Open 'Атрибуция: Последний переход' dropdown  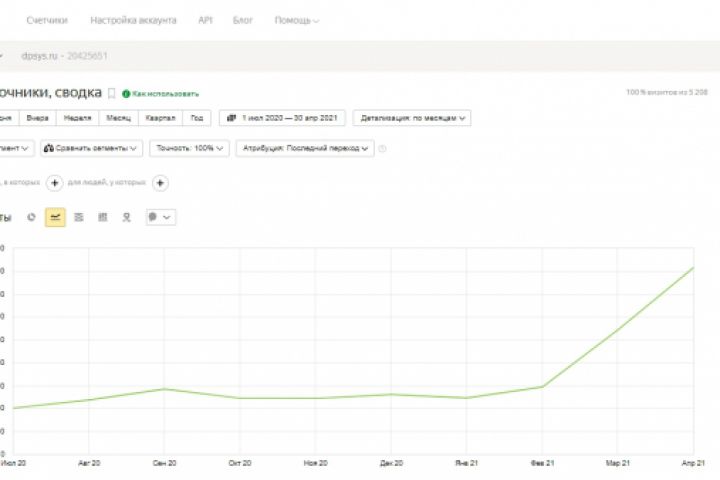308,148
